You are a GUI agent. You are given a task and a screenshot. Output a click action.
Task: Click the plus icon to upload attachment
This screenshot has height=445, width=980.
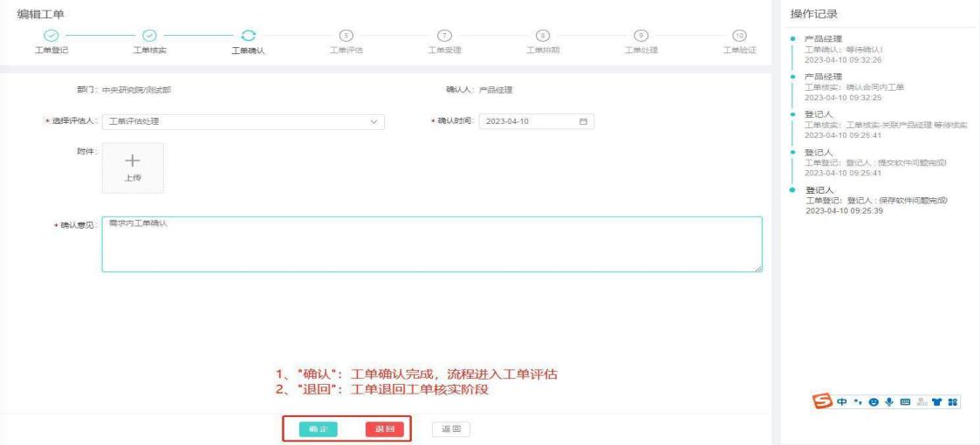[x=133, y=161]
